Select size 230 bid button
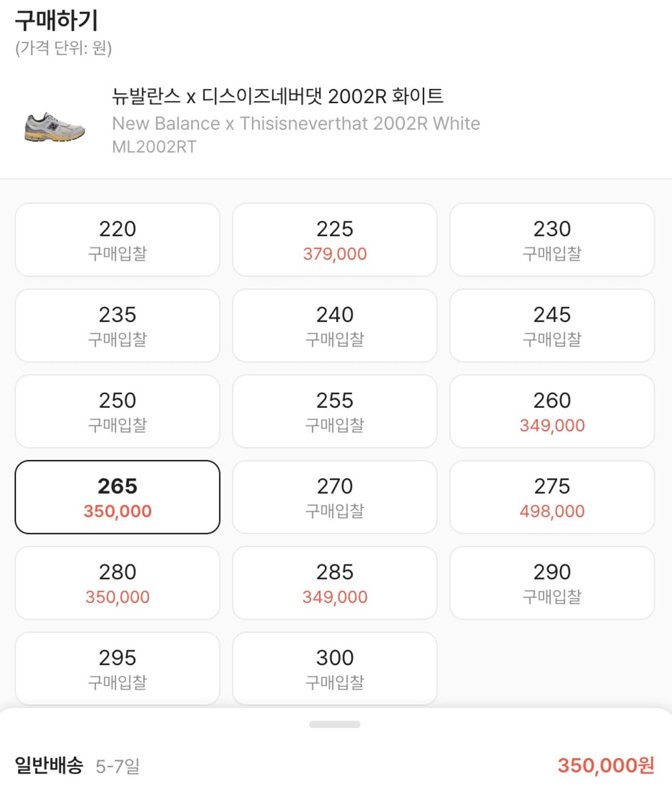672x795 pixels. (x=551, y=240)
